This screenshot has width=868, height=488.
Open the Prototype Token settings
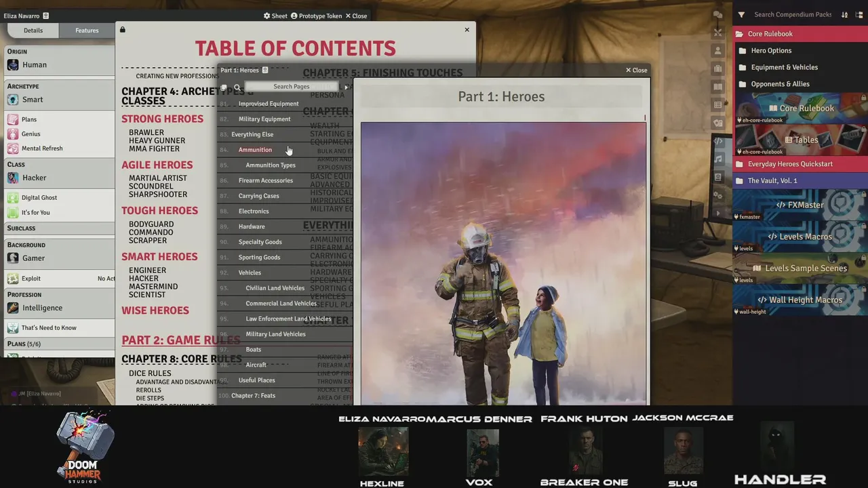coord(316,16)
